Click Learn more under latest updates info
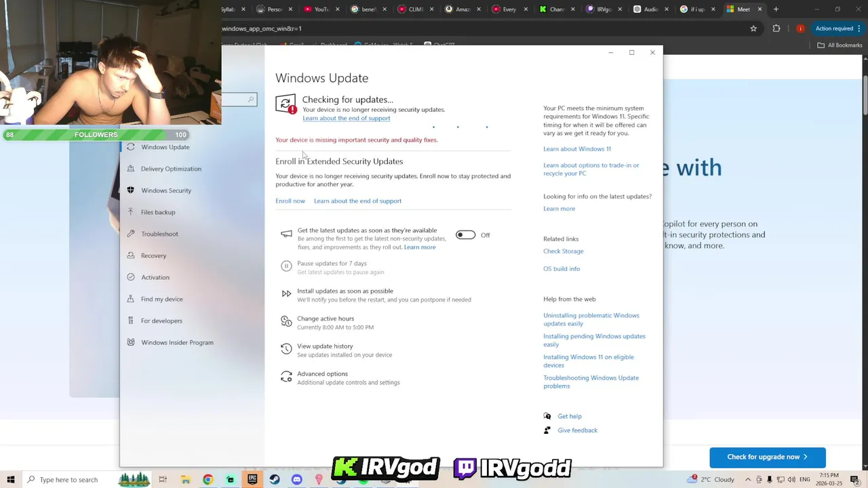Image resolution: width=868 pixels, height=488 pixels. tap(559, 209)
